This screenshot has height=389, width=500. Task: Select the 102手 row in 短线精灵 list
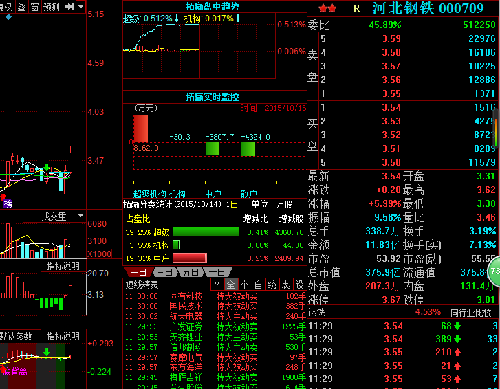(x=215, y=296)
